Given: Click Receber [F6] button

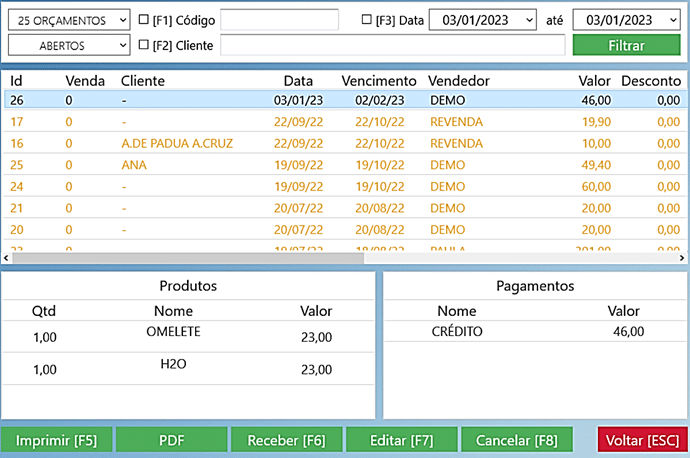Looking at the screenshot, I should click(286, 440).
